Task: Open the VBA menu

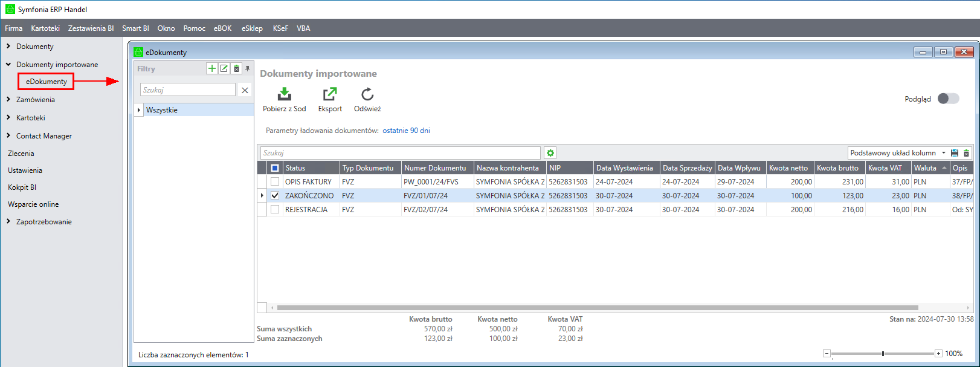Action: [x=303, y=28]
